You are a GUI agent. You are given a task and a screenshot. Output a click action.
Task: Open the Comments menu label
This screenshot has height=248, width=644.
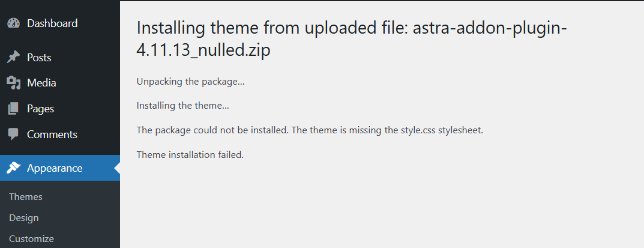[x=52, y=135]
